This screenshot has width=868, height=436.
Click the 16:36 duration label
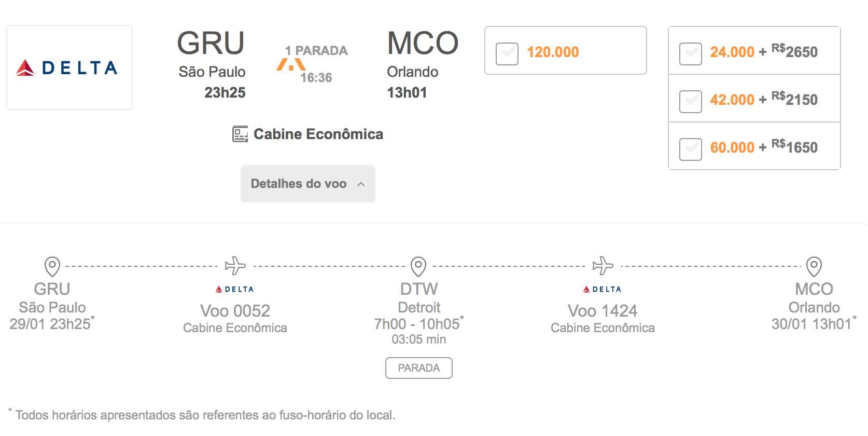pos(316,78)
